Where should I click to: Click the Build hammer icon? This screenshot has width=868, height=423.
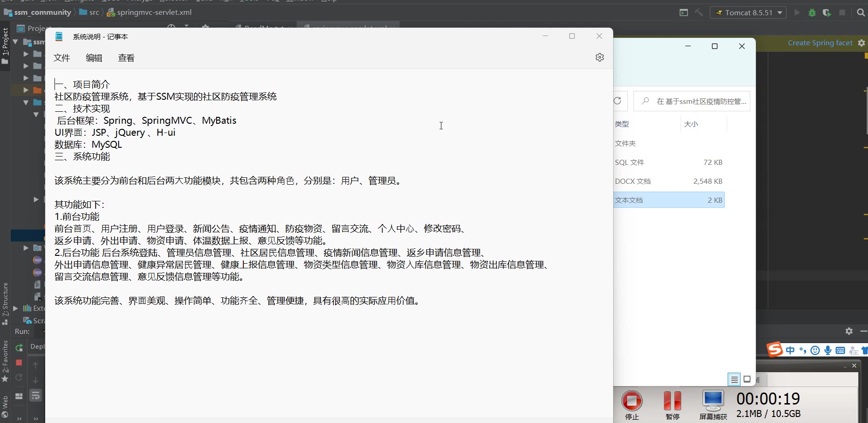[699, 12]
